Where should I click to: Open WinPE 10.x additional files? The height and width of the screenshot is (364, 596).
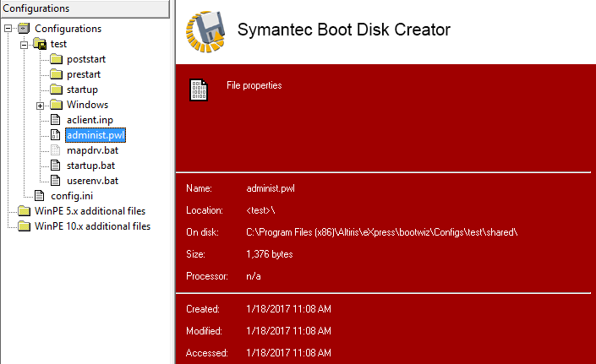point(92,226)
